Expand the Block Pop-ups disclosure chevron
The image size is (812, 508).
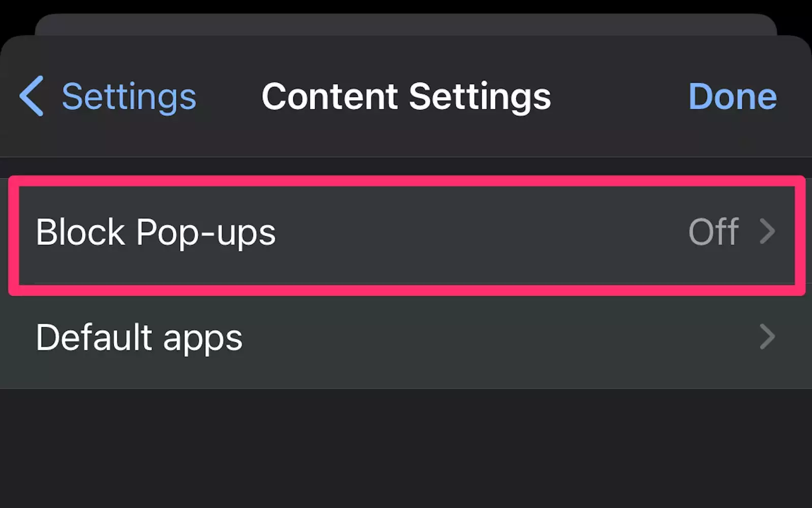click(x=767, y=232)
